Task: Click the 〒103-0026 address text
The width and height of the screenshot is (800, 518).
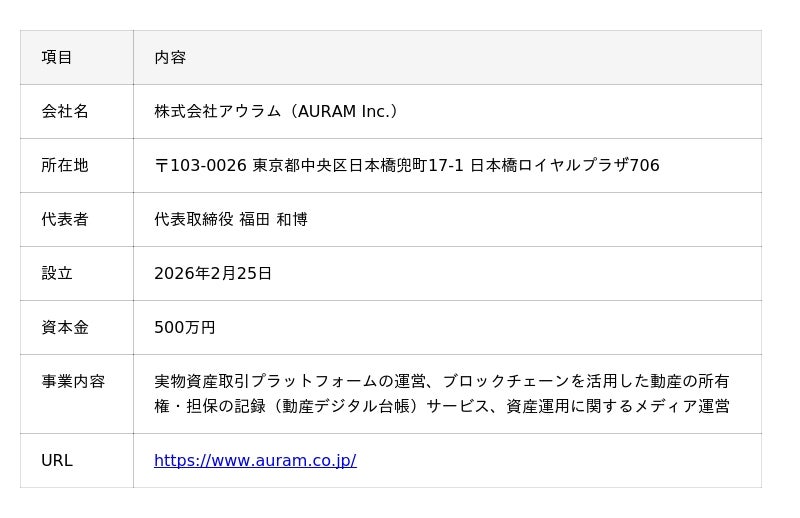Action: (201, 165)
